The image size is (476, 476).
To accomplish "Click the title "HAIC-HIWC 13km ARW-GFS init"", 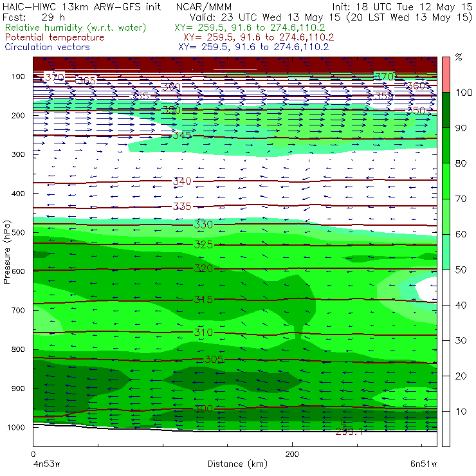I will [82, 6].
